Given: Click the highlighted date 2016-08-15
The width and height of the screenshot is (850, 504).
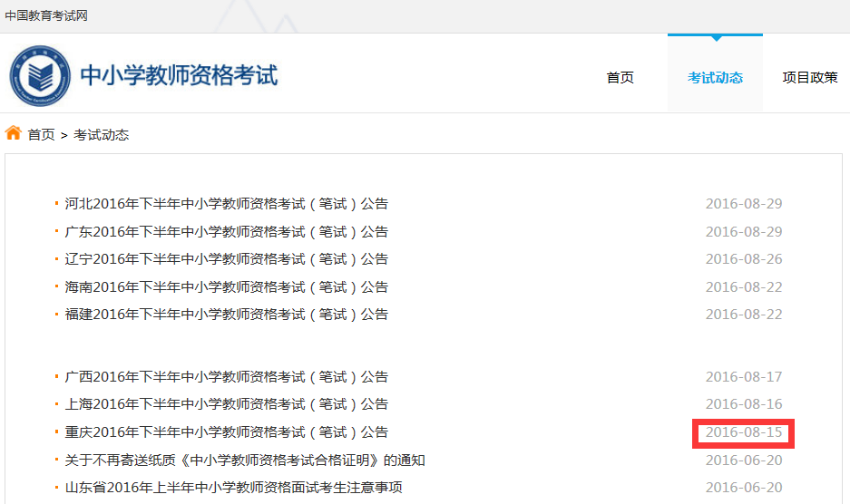Looking at the screenshot, I should pyautogui.click(x=743, y=432).
